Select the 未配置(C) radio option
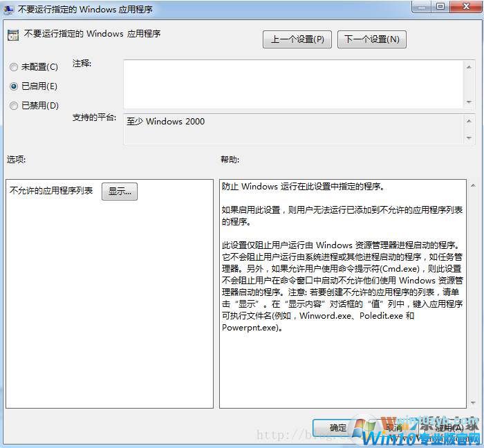This screenshot has width=484, height=448. pos(14,67)
